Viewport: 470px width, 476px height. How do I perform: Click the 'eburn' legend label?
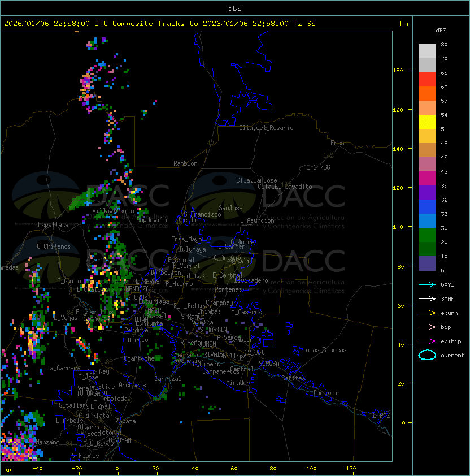point(449,313)
